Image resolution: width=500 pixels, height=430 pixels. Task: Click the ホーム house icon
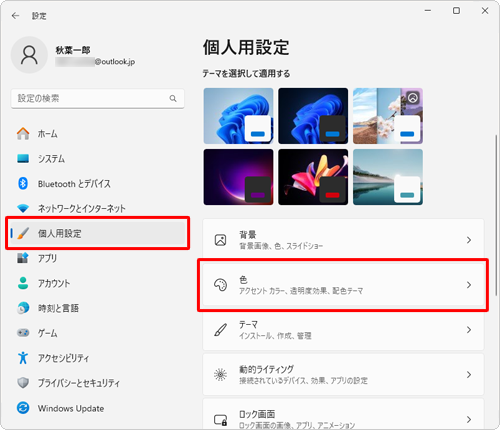(23, 134)
